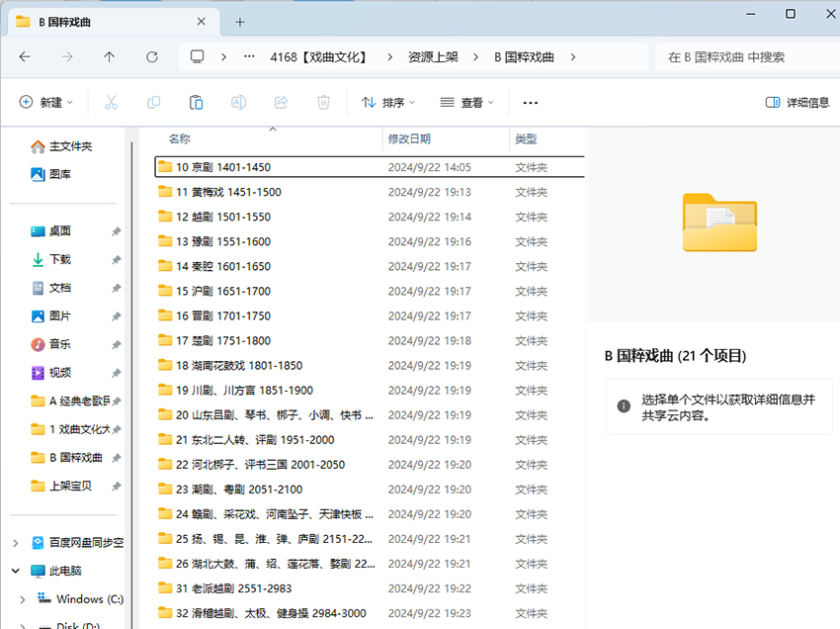Select folder 32 滑稽越剧、太极、健身操 2984-3000
This screenshot has width=840, height=629.
pos(370,613)
